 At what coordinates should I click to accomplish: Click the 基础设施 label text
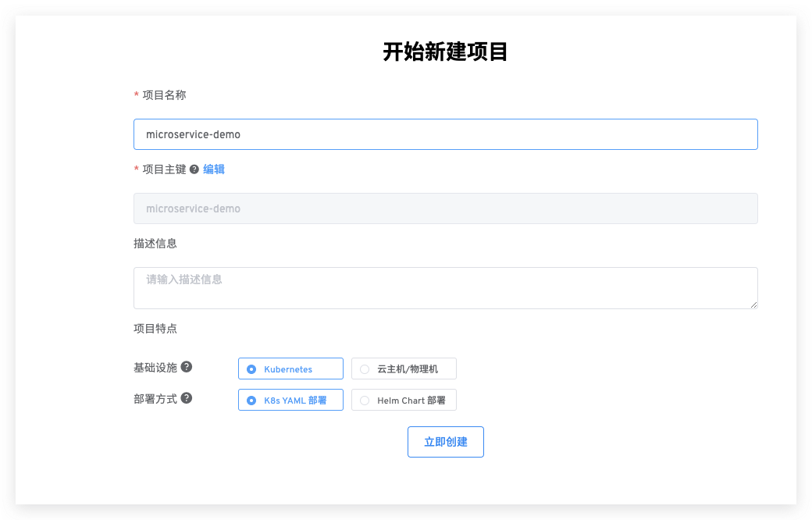click(x=155, y=368)
